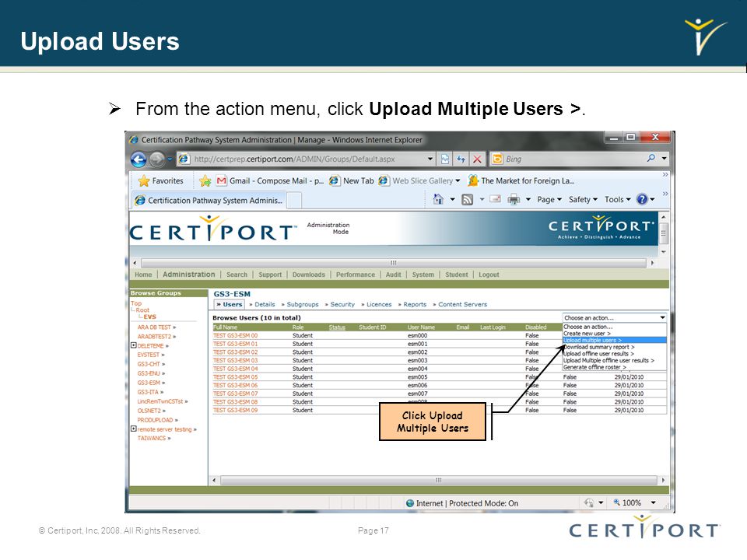This screenshot has width=747, height=560.
Task: Click Performance in the site navigation bar
Action: (356, 275)
